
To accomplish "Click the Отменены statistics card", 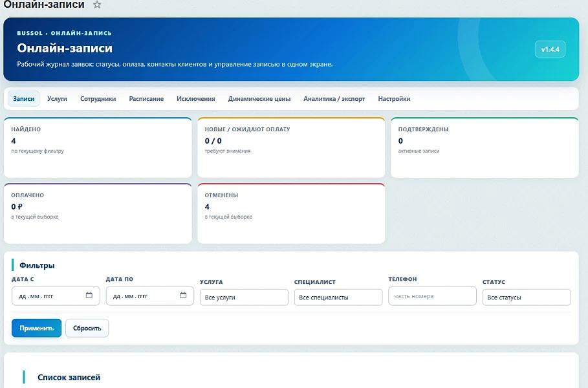I will pyautogui.click(x=291, y=213).
